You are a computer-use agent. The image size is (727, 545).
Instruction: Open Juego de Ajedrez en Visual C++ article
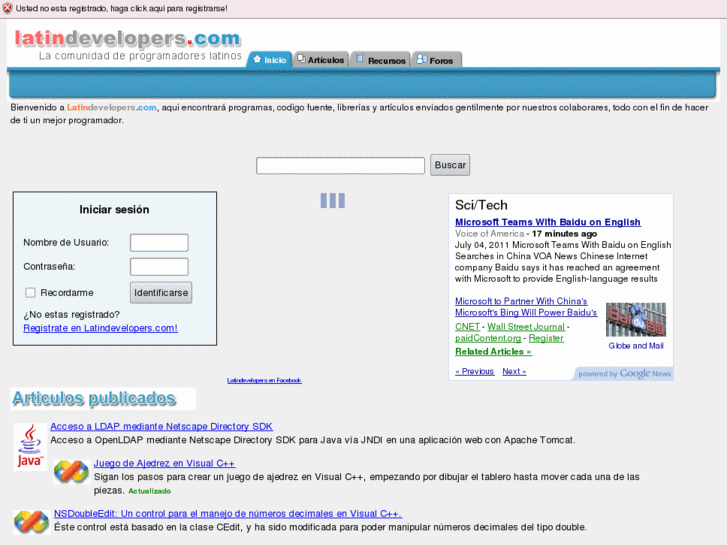pyautogui.click(x=164, y=463)
